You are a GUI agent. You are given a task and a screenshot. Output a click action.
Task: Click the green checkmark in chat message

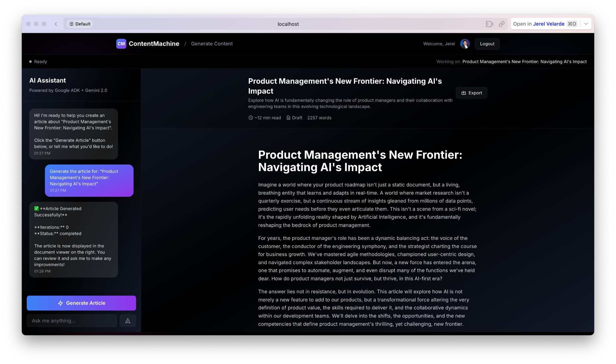[36, 209]
